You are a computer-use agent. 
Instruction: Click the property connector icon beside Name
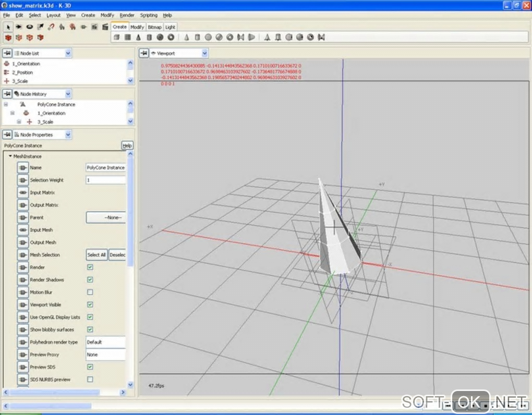click(22, 168)
